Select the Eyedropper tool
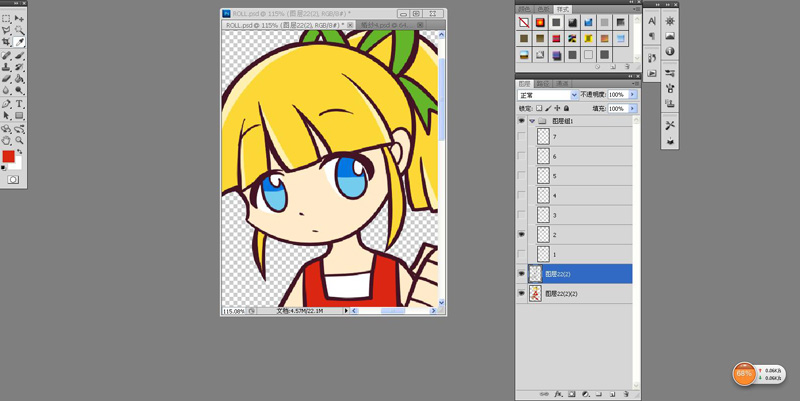The width and height of the screenshot is (800, 401). 19,42
